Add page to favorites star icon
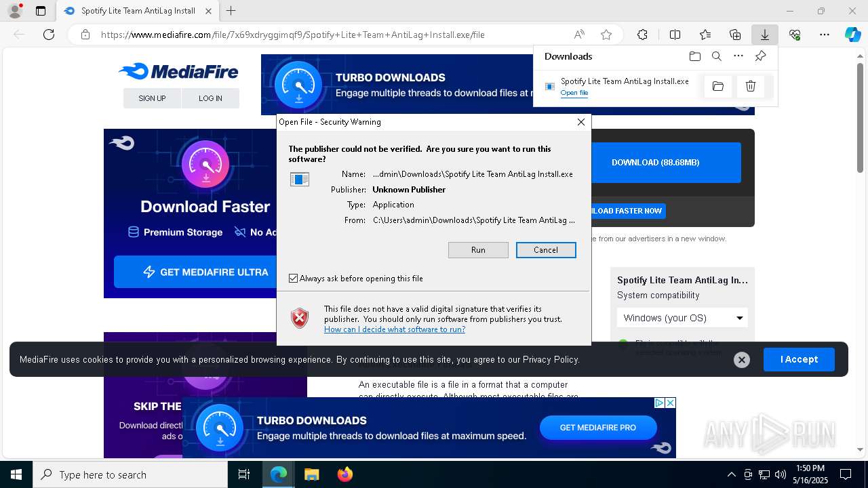Screen dimensions: 868x488 click(606, 35)
